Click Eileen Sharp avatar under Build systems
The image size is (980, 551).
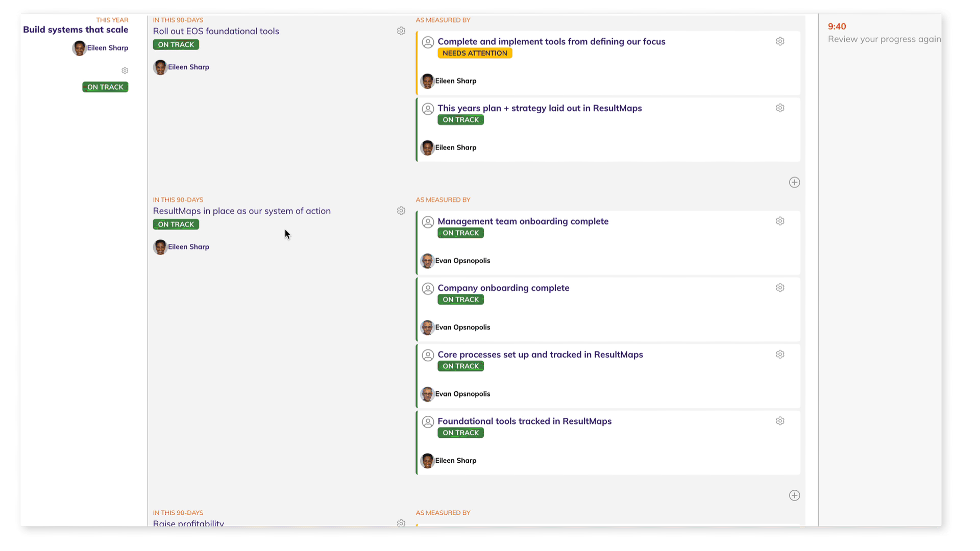pos(79,48)
